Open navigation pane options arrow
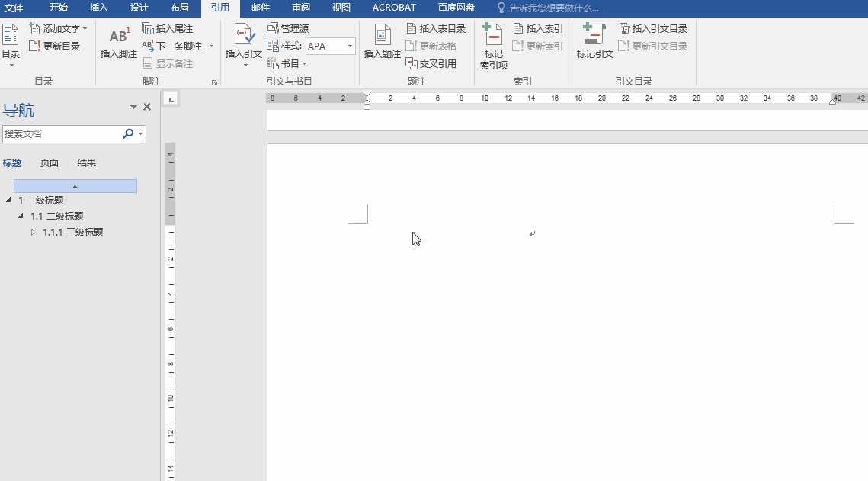This screenshot has height=481, width=868. point(133,107)
